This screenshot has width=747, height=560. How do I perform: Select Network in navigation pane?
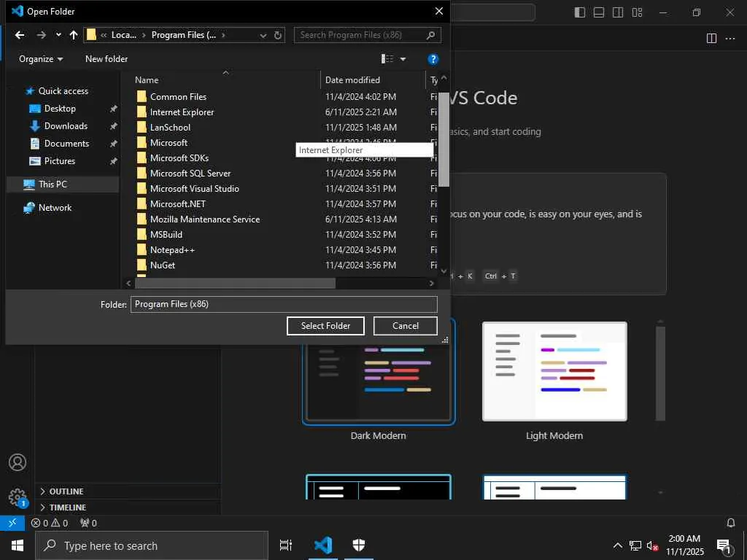pos(55,208)
